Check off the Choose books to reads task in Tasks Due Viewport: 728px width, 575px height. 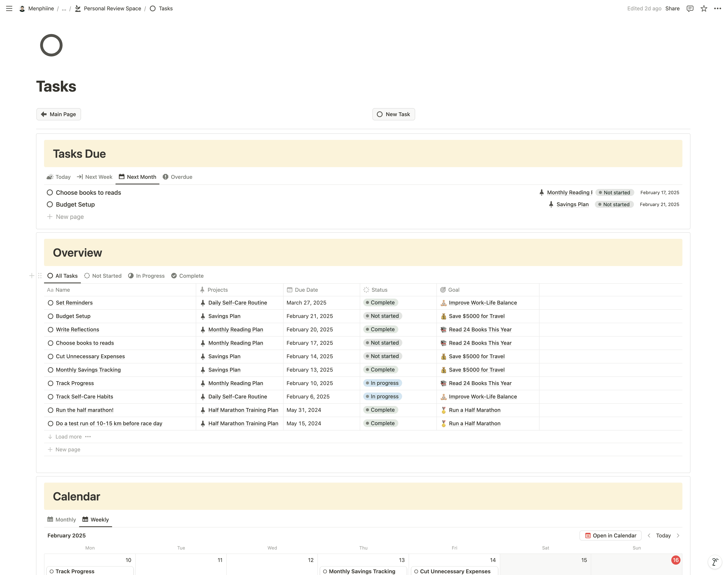point(50,193)
